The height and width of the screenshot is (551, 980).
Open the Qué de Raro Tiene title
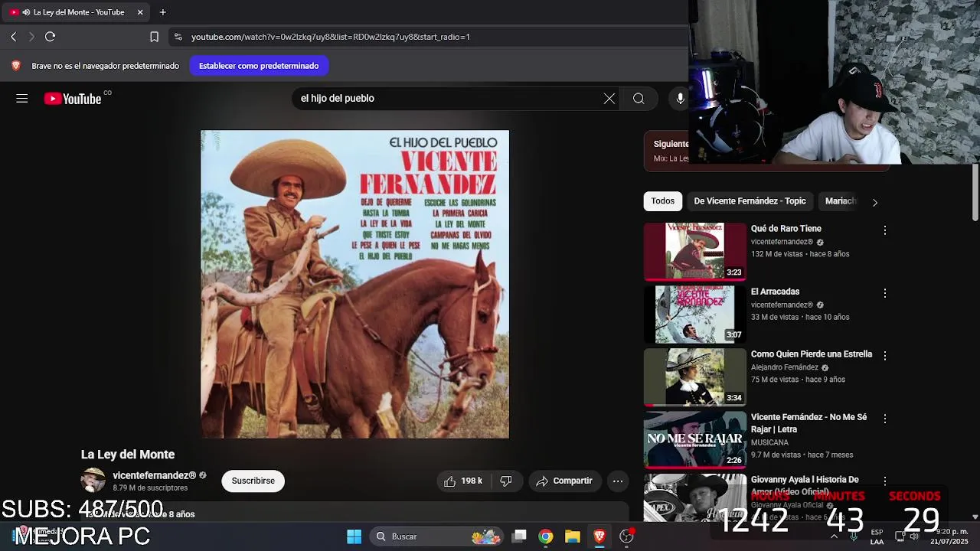[x=786, y=229]
